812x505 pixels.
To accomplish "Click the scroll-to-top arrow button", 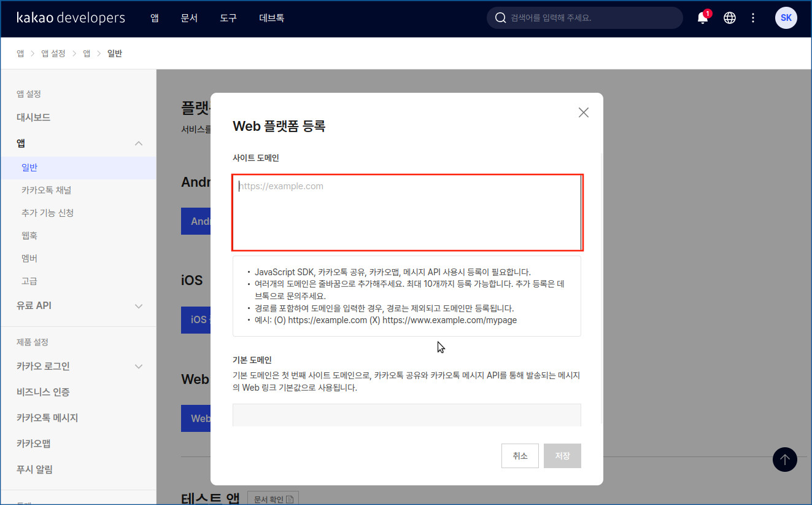I will pos(784,459).
